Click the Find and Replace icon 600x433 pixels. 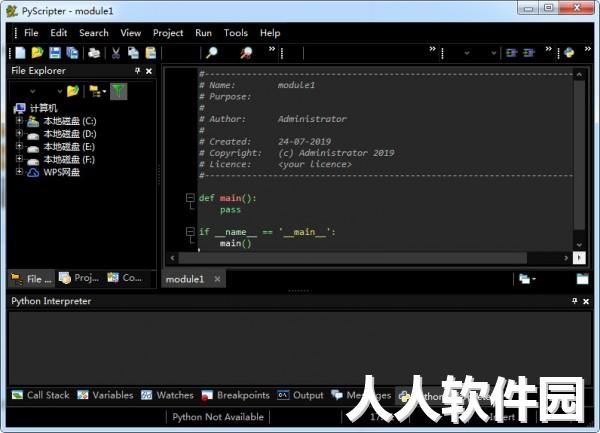[x=246, y=53]
